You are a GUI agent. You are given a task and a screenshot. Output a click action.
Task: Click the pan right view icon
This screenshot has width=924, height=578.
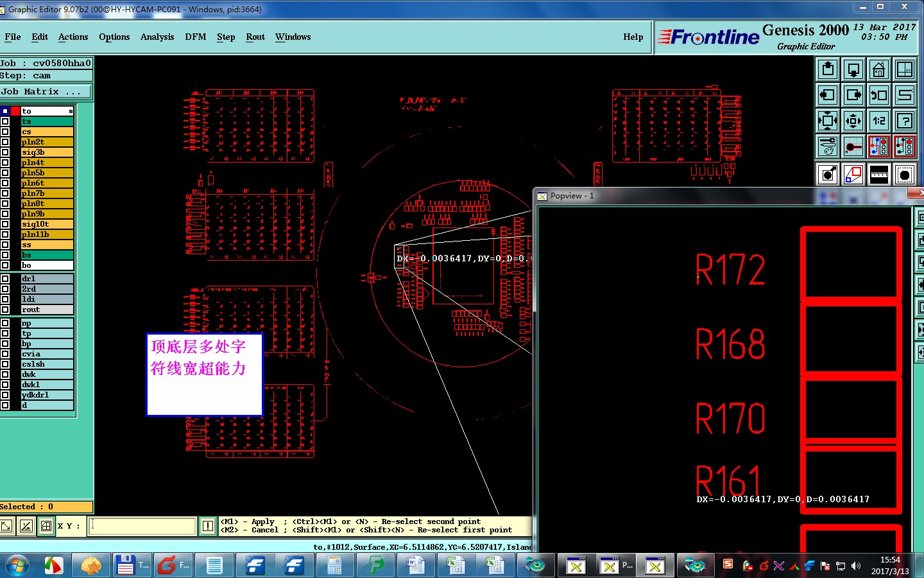point(853,95)
